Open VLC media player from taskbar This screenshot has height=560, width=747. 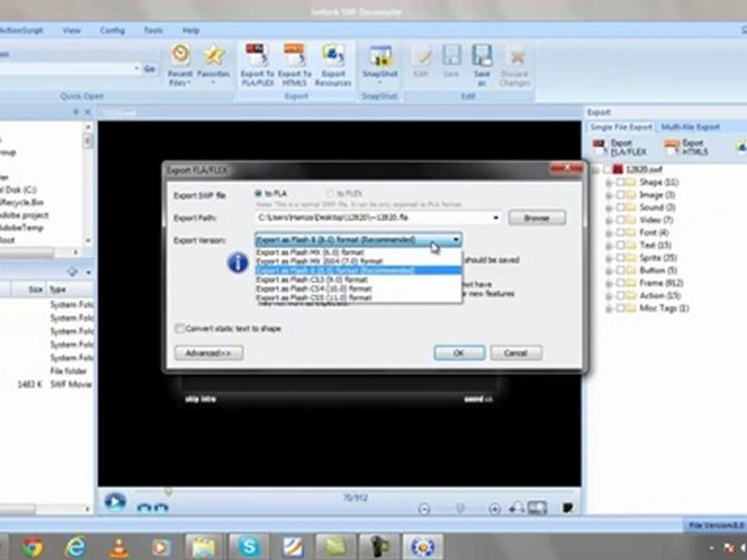(119, 547)
